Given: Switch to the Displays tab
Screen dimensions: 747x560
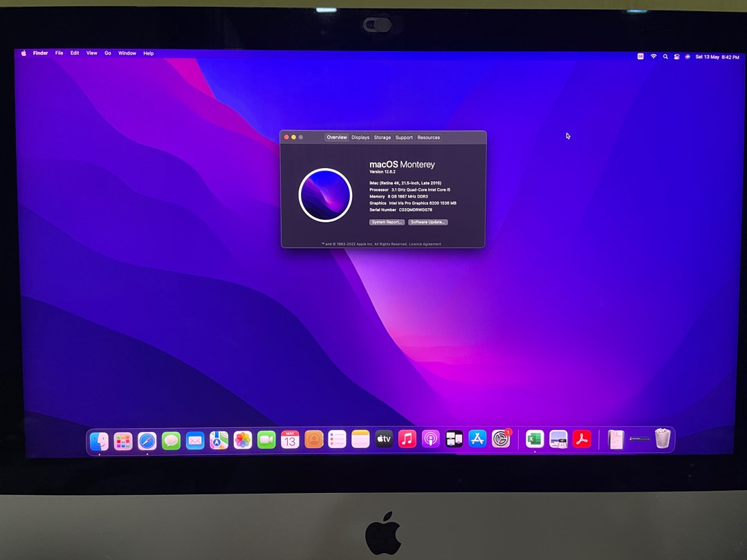Looking at the screenshot, I should [x=360, y=138].
